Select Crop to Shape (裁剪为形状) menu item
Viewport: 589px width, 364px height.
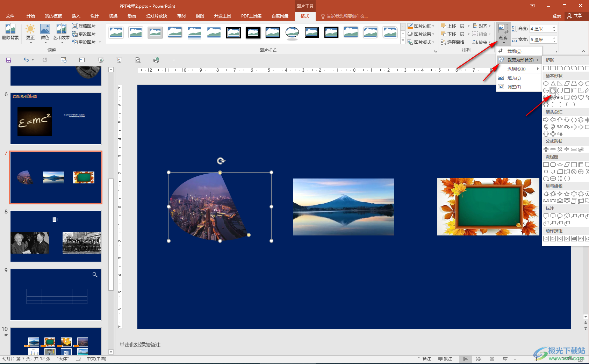click(519, 60)
